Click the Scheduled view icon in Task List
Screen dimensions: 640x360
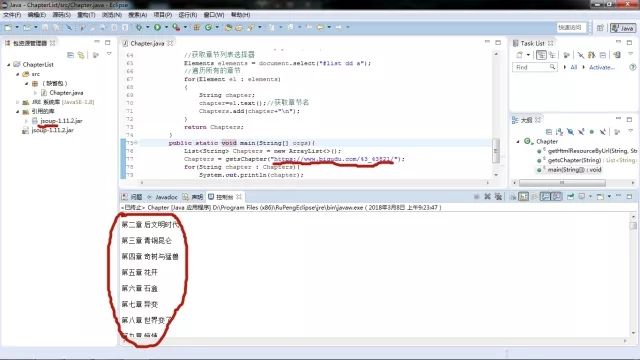point(552,55)
